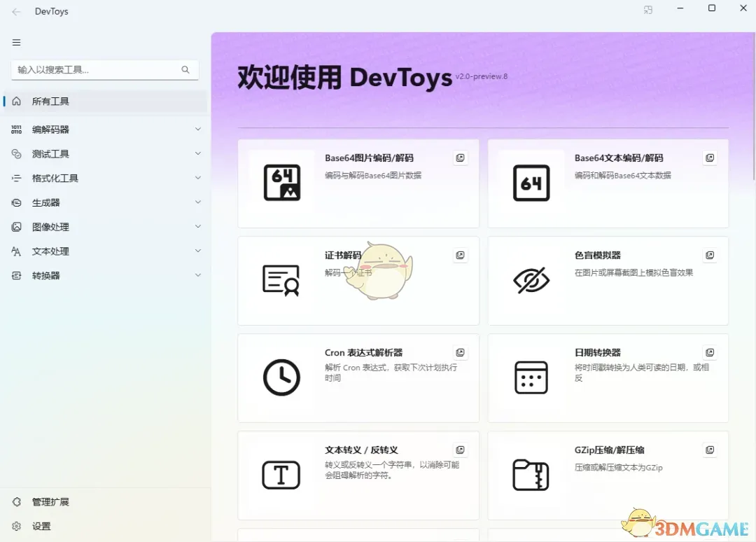Click the 文本转义 T icon

(281, 475)
